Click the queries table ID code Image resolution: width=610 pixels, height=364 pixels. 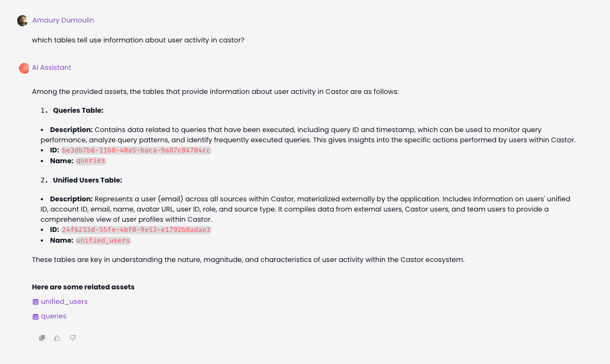136,150
